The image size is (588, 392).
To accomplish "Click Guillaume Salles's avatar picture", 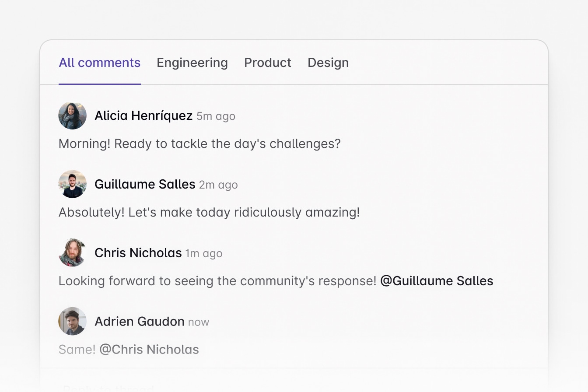I will click(x=72, y=184).
